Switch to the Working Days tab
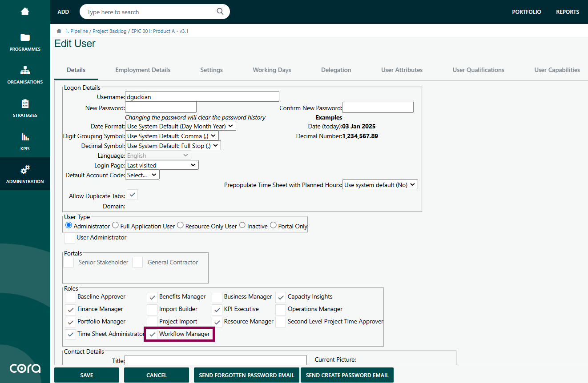588x383 pixels. 272,70
